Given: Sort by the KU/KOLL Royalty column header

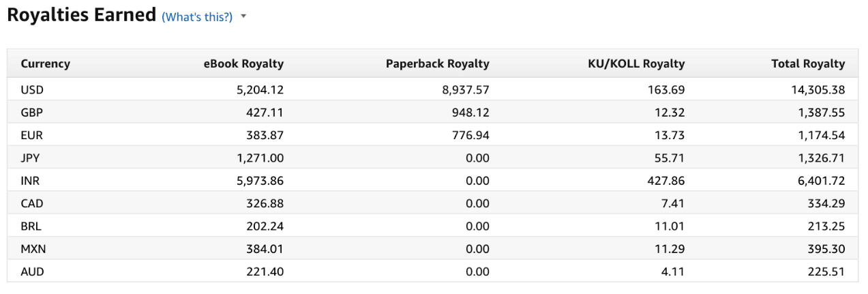Looking at the screenshot, I should (x=636, y=63).
